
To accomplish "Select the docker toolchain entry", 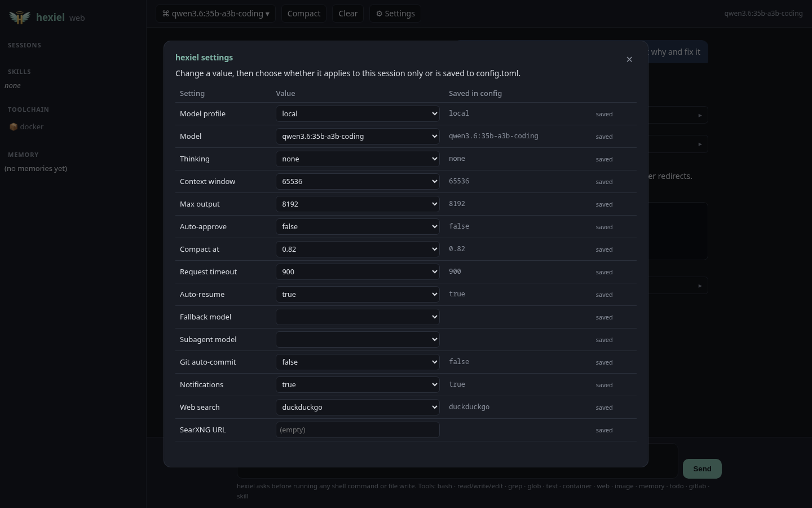I will [27, 127].
